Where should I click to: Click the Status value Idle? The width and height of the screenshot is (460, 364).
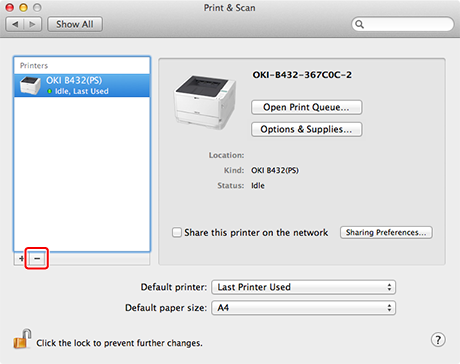258,186
